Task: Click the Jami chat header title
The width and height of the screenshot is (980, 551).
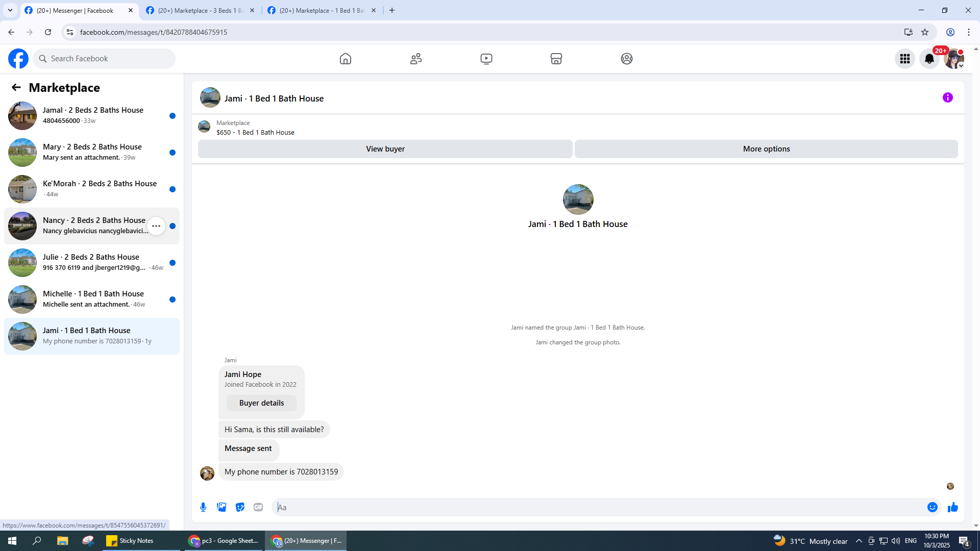Action: [274, 98]
